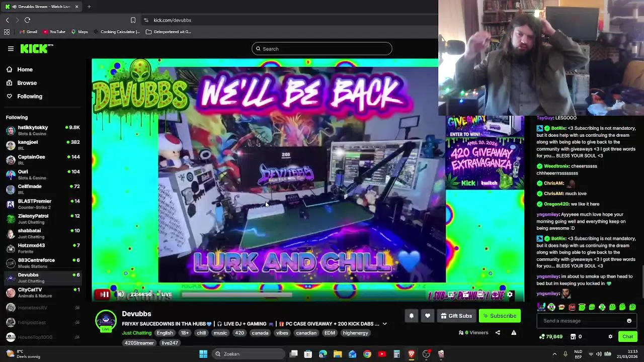This screenshot has width=644, height=362.
Task: Open the Gmail bookmark
Action: click(x=28, y=32)
